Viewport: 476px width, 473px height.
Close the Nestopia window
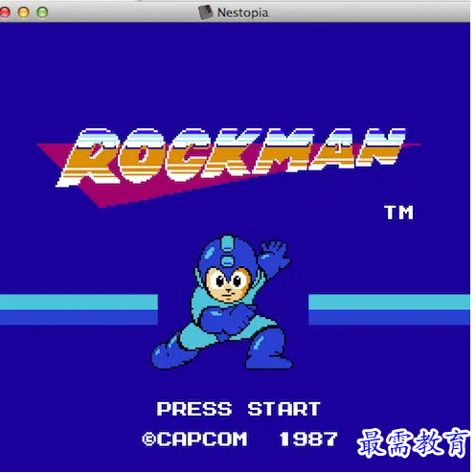pos(4,12)
